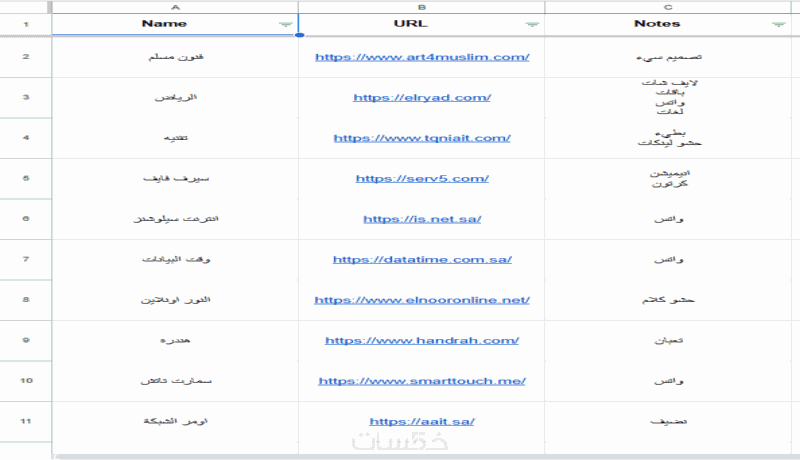Select row 1 header

click(26, 24)
